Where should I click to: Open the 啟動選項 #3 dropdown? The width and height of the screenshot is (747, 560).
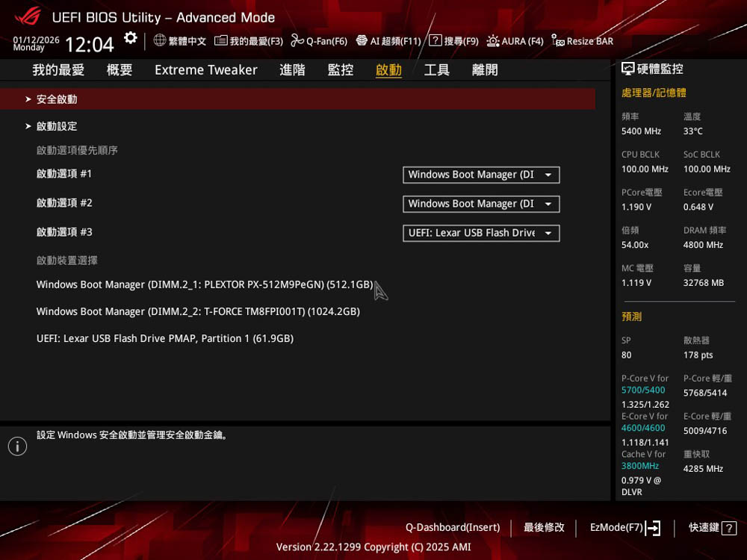click(x=481, y=233)
